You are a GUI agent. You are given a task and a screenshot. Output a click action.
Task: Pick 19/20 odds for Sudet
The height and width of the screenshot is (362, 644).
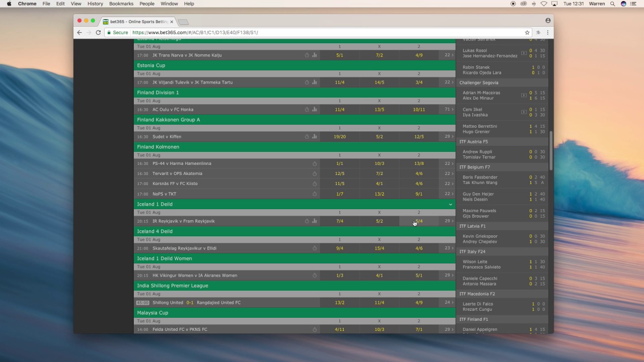coord(340,137)
